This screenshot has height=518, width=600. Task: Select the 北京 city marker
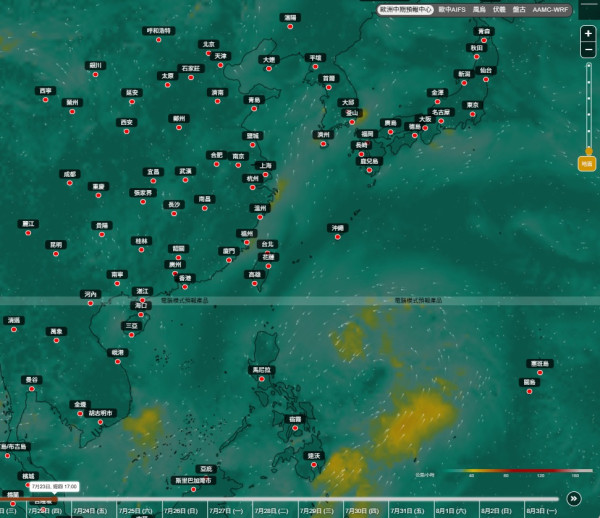209,44
